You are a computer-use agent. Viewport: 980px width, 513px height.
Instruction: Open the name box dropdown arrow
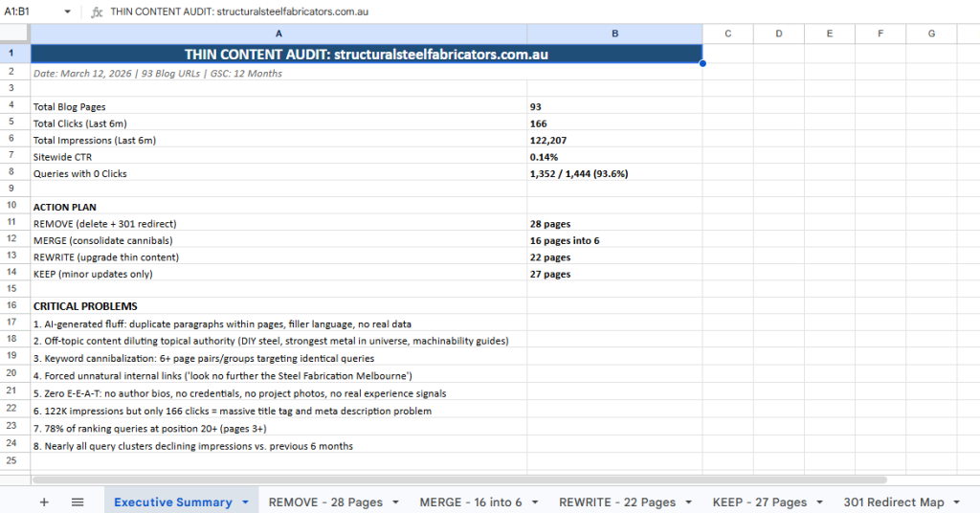pyautogui.click(x=68, y=11)
